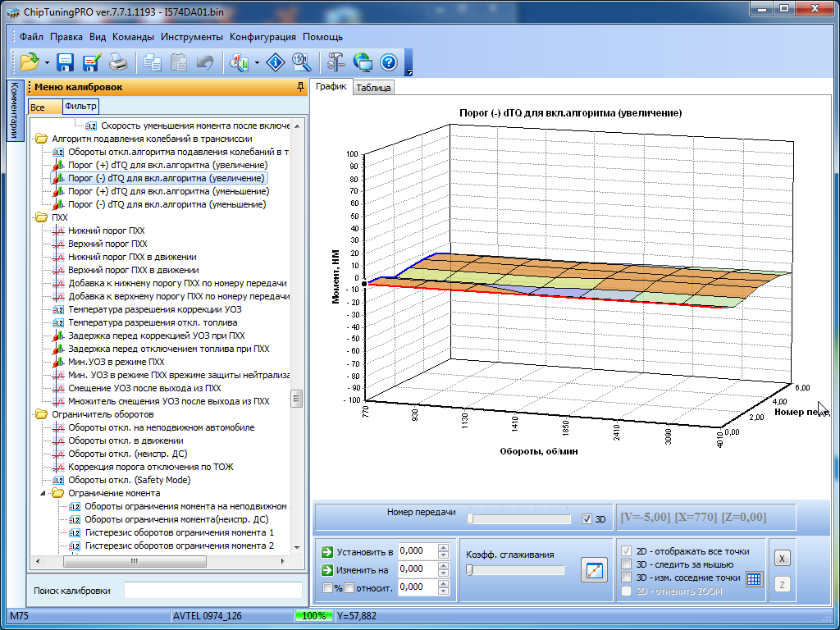Open the info diamond icon
The width and height of the screenshot is (840, 630).
click(277, 62)
